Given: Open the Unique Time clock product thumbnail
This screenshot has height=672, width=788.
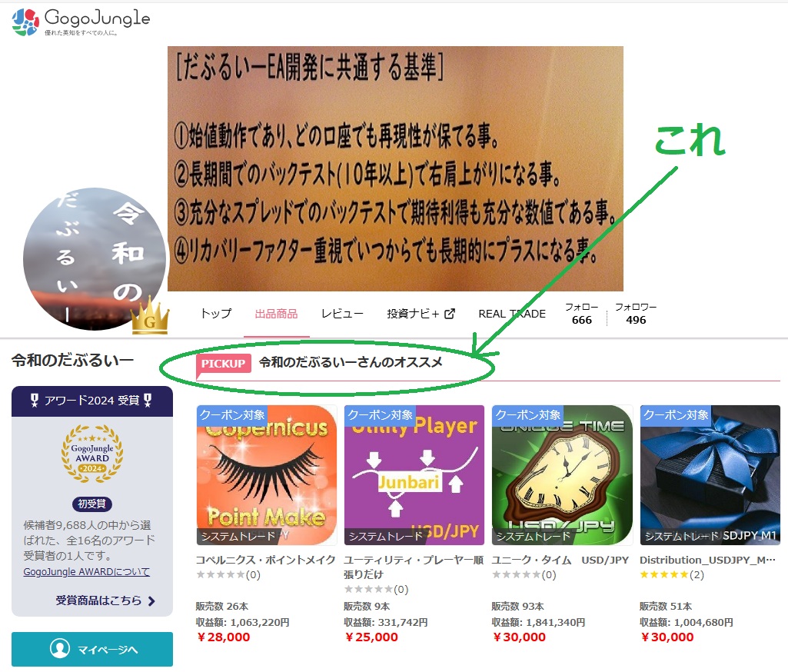Looking at the screenshot, I should (x=562, y=475).
